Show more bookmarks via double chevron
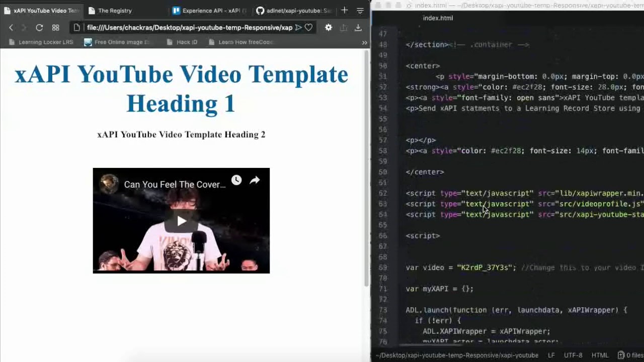Image resolution: width=644 pixels, height=362 pixels. point(364,42)
